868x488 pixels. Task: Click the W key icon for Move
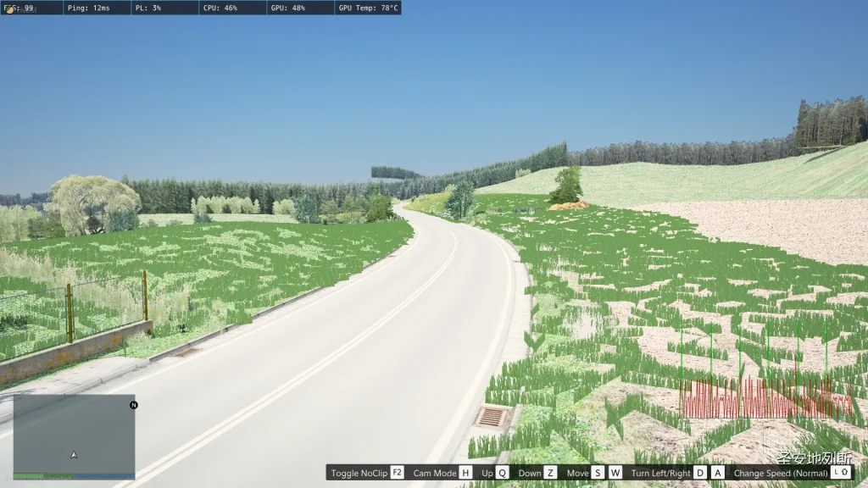point(615,473)
